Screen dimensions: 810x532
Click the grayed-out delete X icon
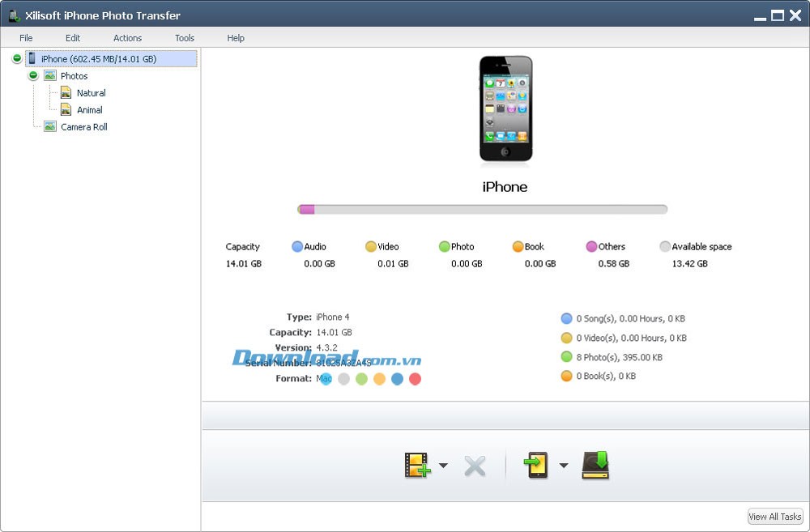click(x=475, y=466)
